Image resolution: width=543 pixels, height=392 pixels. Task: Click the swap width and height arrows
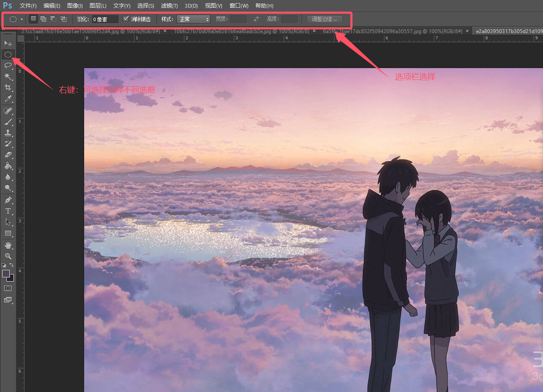pos(256,19)
